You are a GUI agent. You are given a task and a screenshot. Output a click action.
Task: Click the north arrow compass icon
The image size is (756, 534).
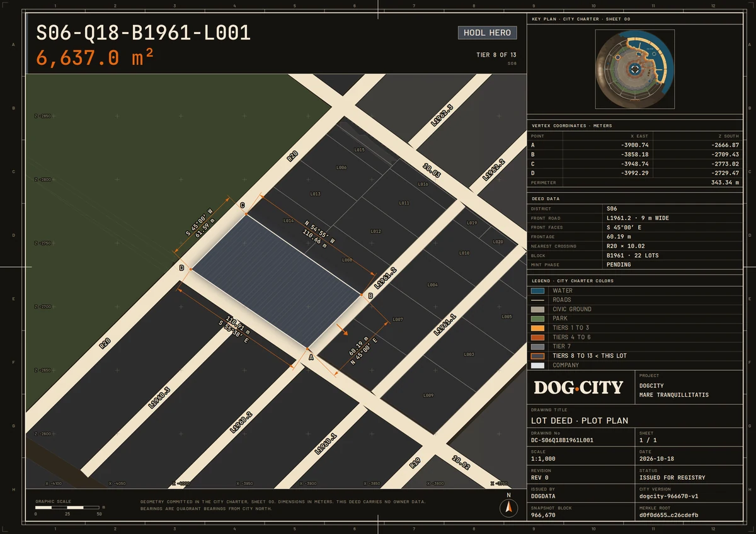[x=508, y=508]
